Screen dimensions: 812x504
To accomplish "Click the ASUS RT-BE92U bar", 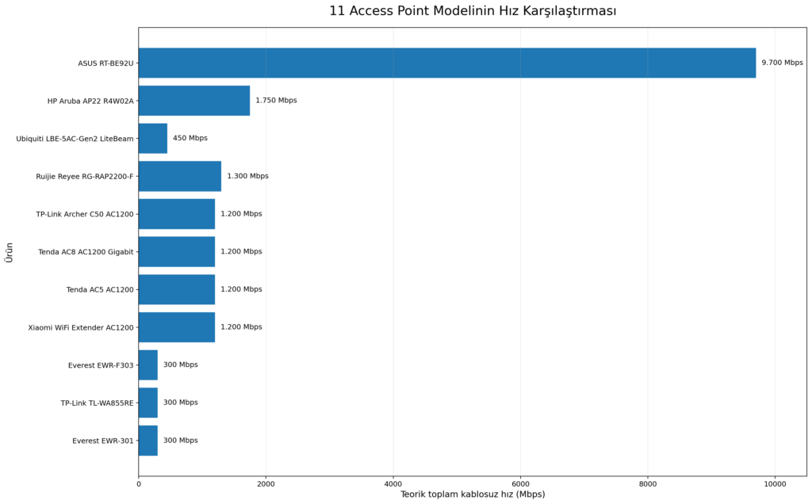I will pos(447,63).
